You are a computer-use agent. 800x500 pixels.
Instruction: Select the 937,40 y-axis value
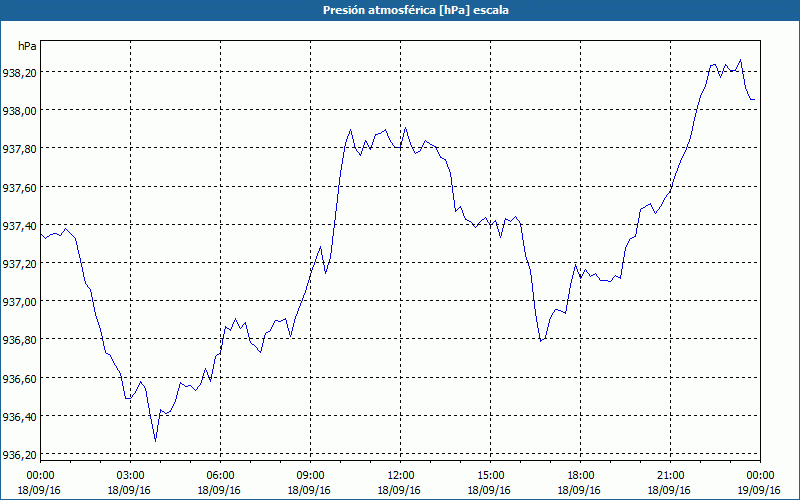pyautogui.click(x=19, y=226)
